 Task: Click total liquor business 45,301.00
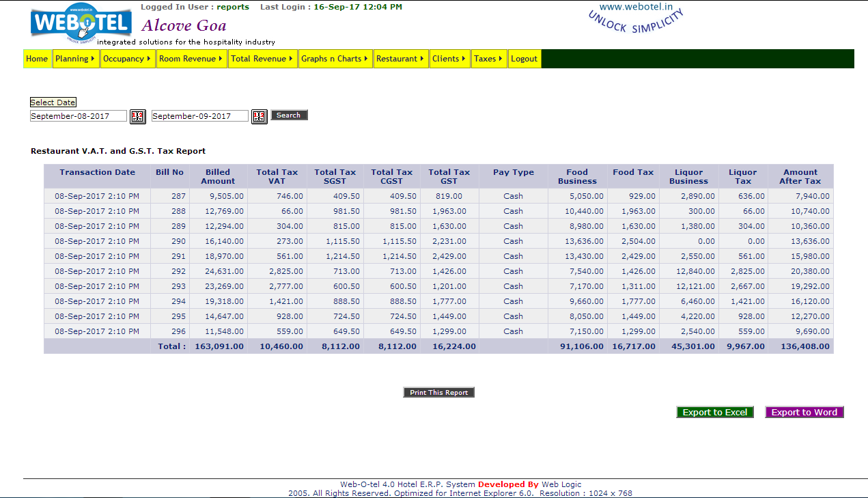coord(693,346)
